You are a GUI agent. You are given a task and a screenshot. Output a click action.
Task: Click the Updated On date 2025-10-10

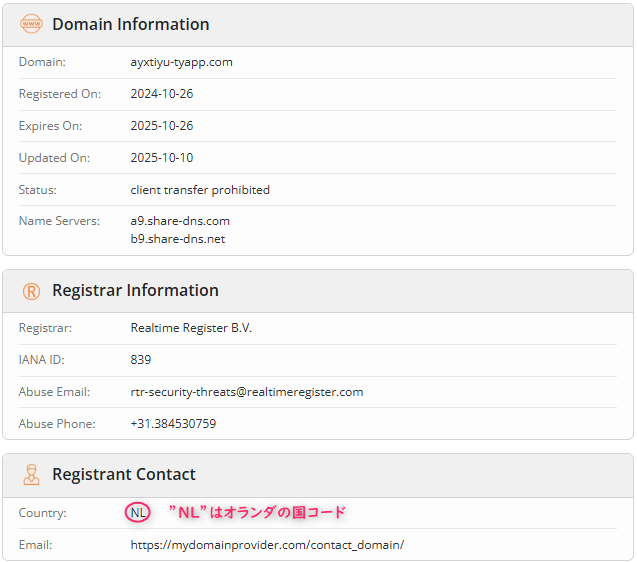(161, 158)
